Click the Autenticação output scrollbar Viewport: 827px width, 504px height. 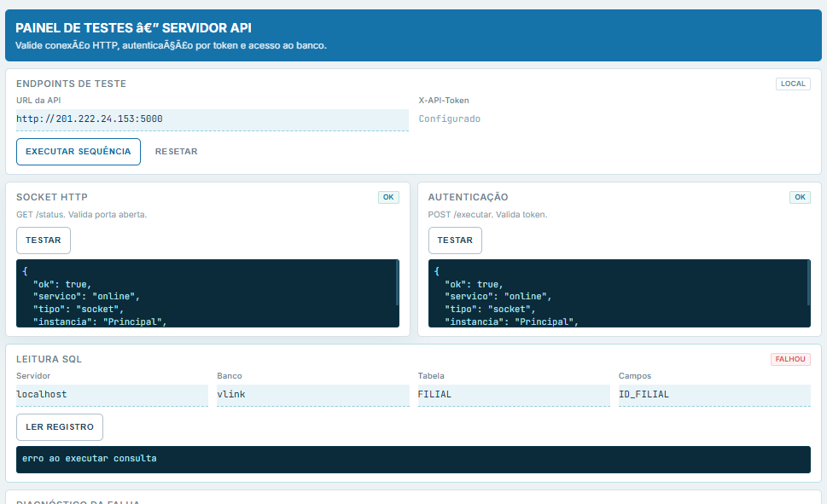(808, 282)
